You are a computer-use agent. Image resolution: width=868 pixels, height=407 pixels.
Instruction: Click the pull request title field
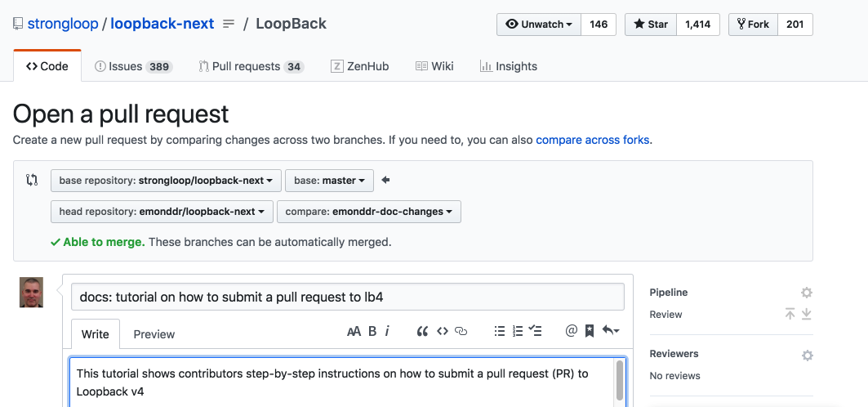347,297
